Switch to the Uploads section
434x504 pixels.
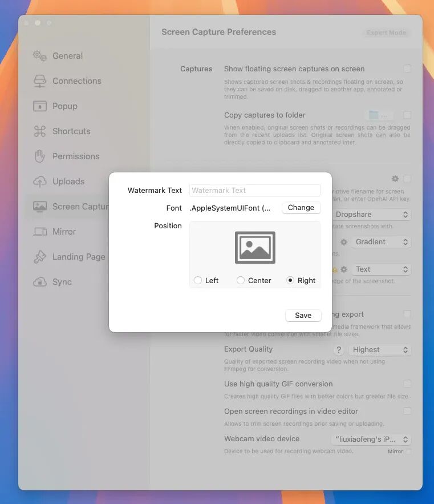pyautogui.click(x=68, y=182)
